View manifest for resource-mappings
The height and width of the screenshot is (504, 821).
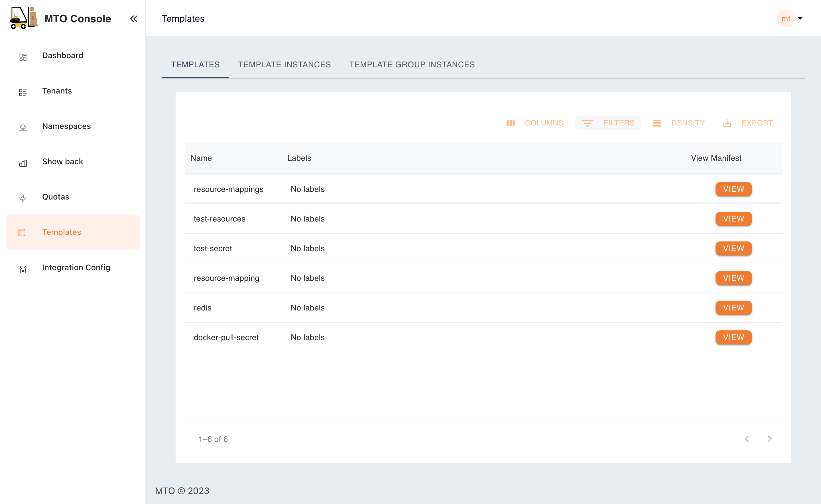(x=733, y=189)
